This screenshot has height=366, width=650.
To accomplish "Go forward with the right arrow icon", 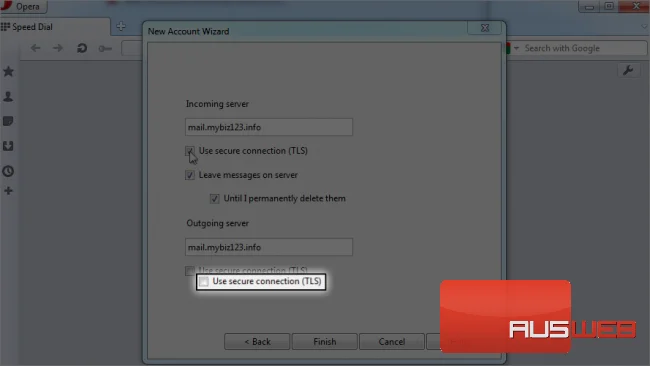I will [58, 48].
